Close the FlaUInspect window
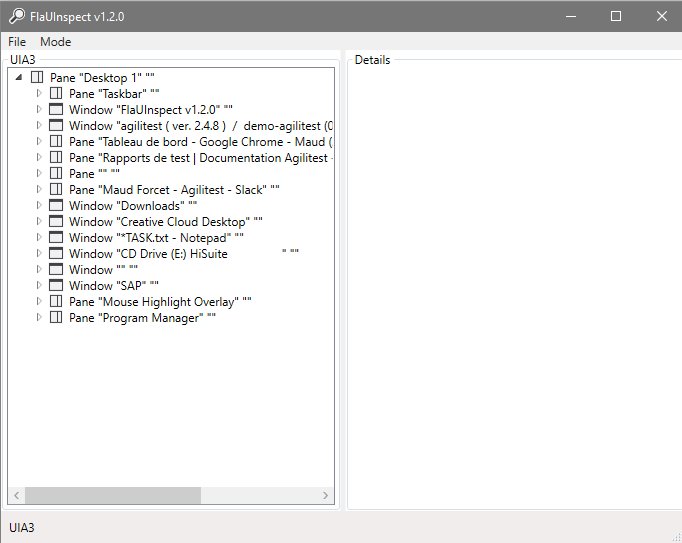682x543 pixels. click(661, 17)
